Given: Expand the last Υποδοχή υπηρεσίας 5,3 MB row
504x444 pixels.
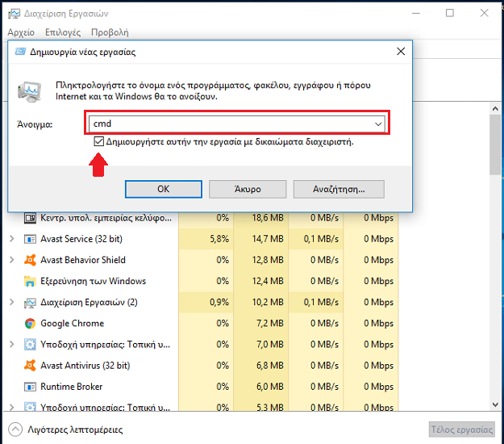Looking at the screenshot, I should click(12, 408).
